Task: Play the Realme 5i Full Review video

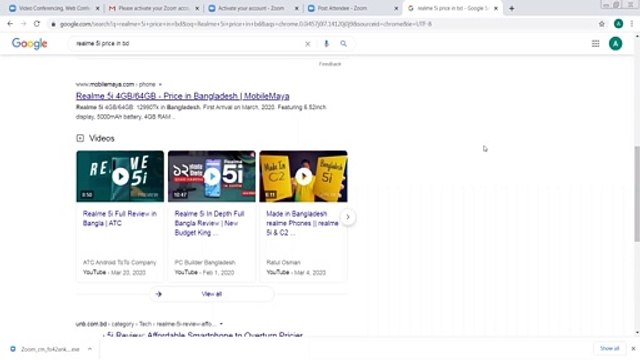Action: [x=120, y=176]
